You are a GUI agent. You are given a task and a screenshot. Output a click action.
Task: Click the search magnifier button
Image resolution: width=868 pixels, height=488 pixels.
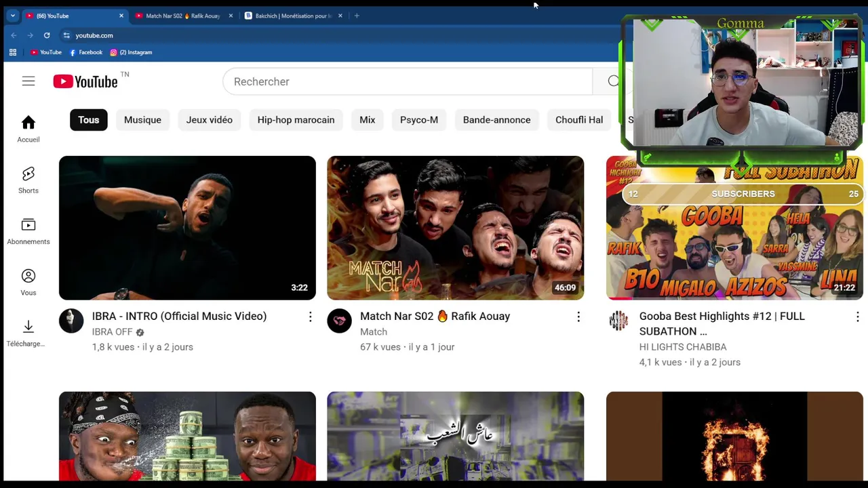pyautogui.click(x=613, y=81)
